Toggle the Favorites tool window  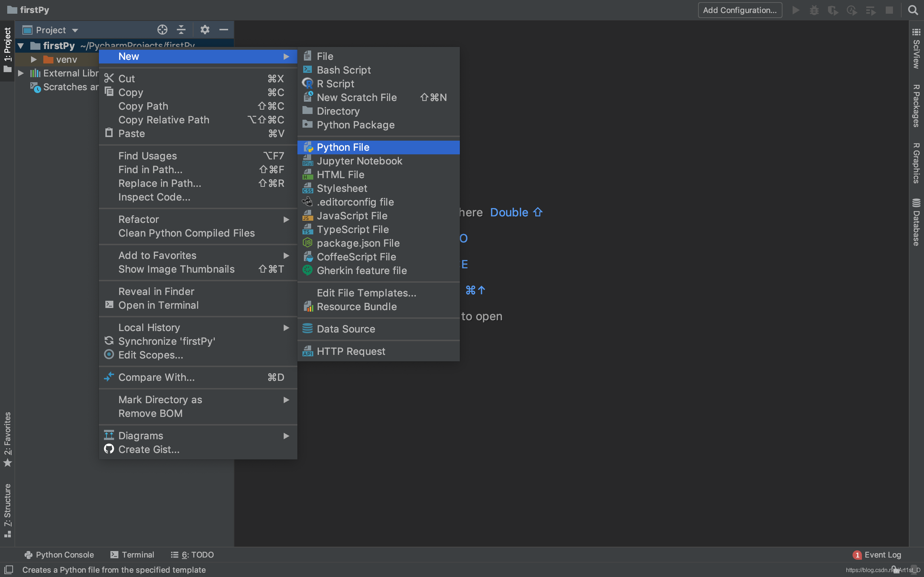click(7, 435)
